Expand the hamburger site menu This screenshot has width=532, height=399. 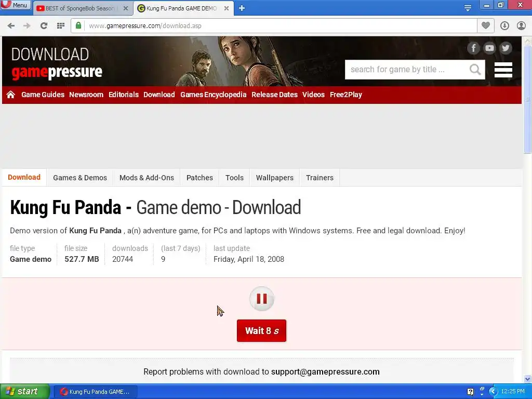(x=503, y=70)
